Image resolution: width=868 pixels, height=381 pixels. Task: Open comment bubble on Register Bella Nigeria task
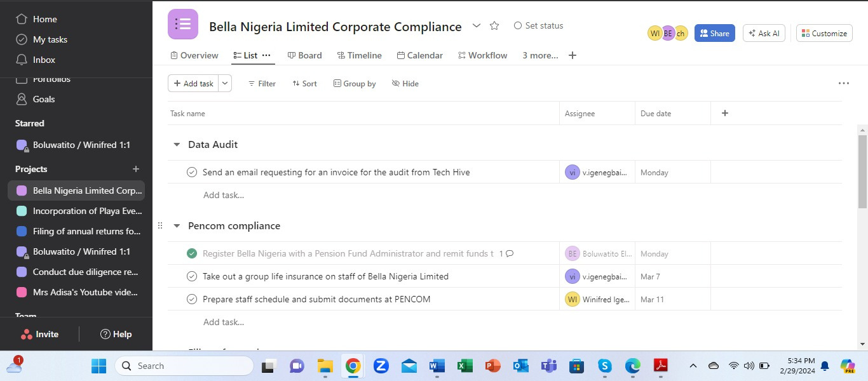510,253
